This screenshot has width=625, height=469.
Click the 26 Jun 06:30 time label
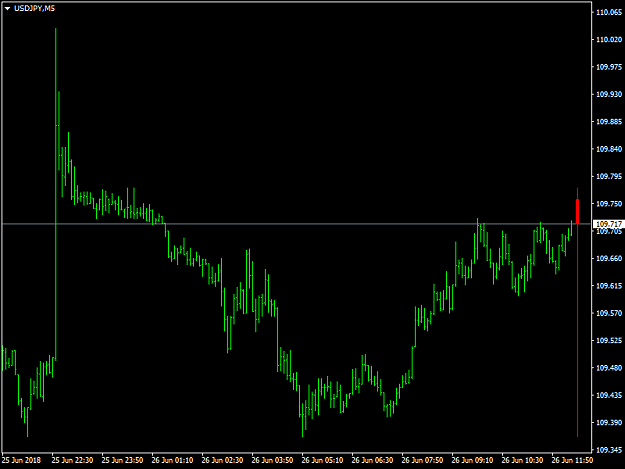pos(372,460)
